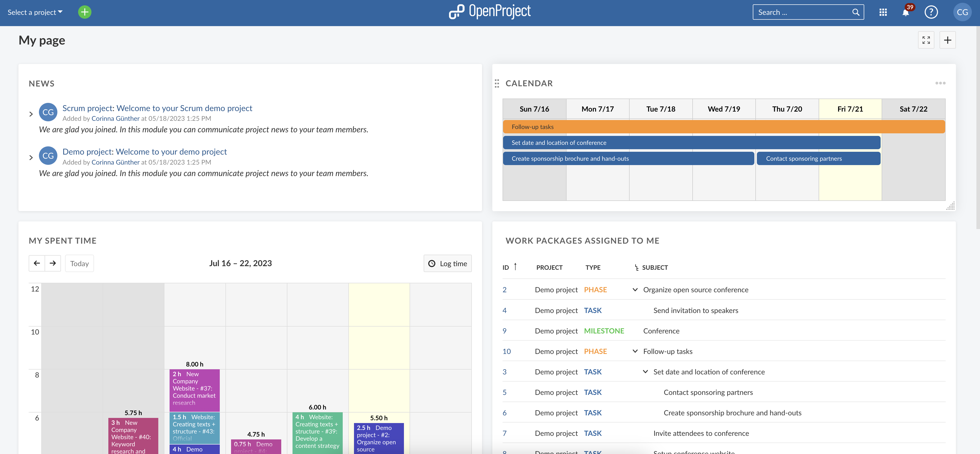Expand work package ID 10 follow-up tasks
This screenshot has height=454, width=980.
(x=636, y=351)
